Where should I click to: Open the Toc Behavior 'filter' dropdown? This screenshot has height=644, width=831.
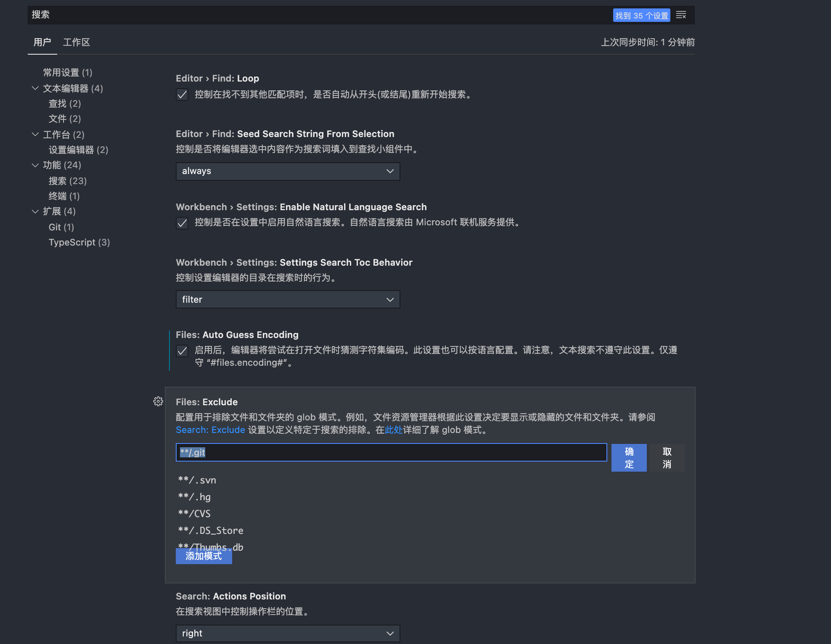tap(288, 300)
